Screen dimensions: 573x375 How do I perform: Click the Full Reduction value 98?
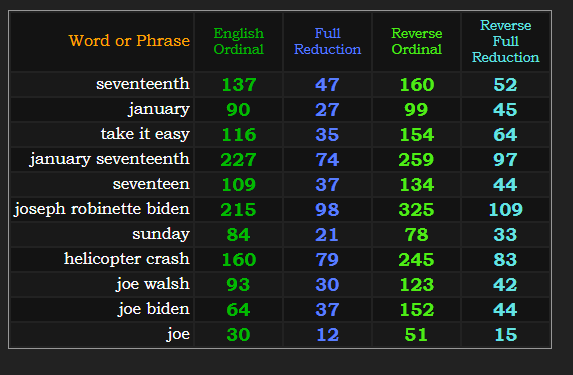[327, 210]
